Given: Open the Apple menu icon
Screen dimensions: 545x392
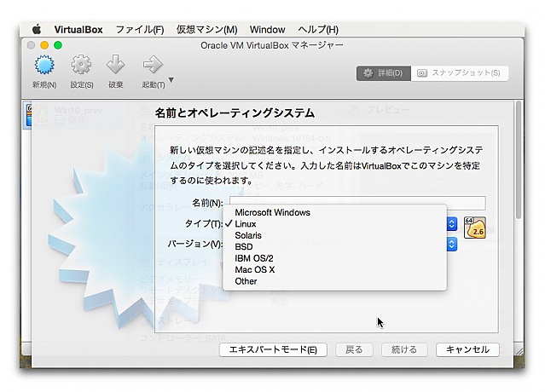Looking at the screenshot, I should pyautogui.click(x=38, y=29).
